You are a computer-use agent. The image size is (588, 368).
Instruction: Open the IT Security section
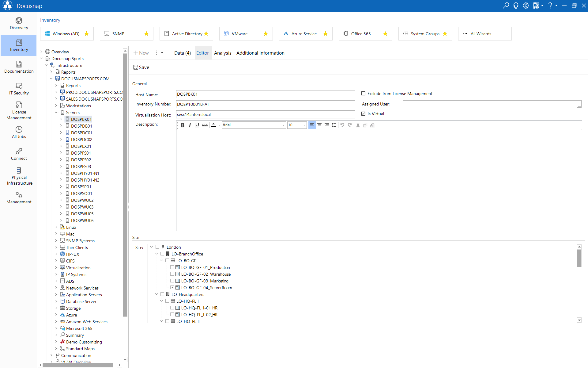click(x=19, y=89)
